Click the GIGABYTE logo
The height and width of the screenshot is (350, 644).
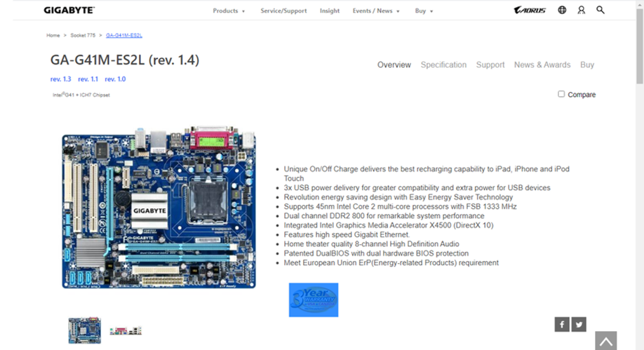pos(69,11)
